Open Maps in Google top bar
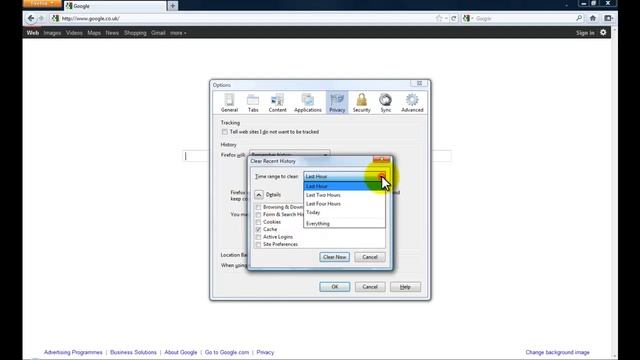The width and height of the screenshot is (640, 360). [94, 33]
